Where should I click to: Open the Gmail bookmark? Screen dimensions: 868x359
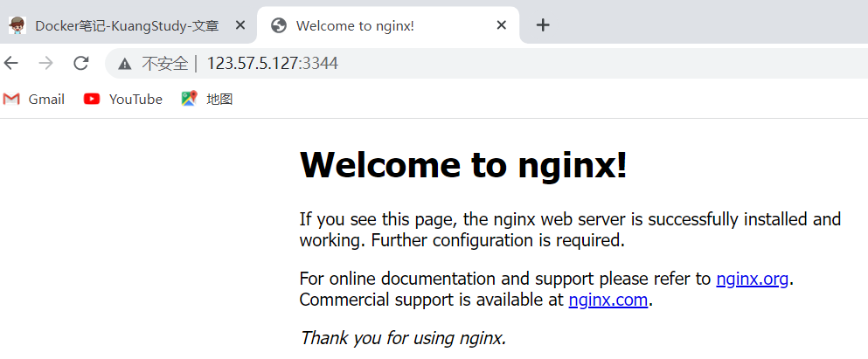click(x=34, y=99)
